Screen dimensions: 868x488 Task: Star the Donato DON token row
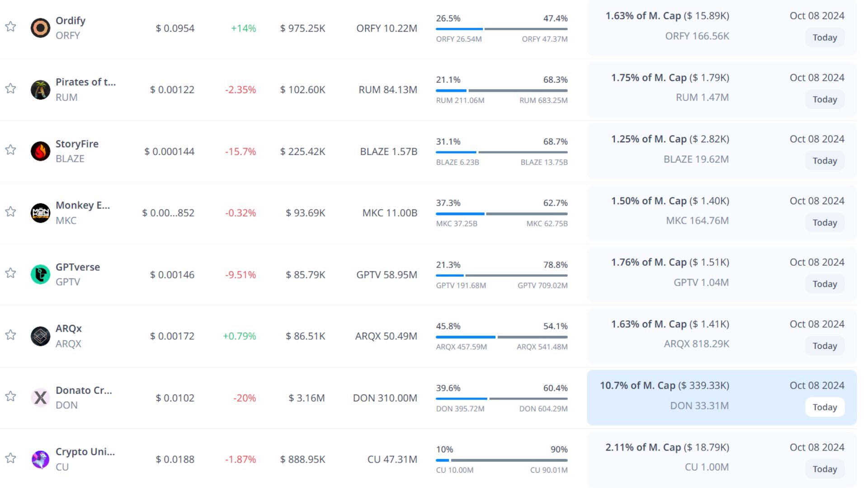(10, 397)
